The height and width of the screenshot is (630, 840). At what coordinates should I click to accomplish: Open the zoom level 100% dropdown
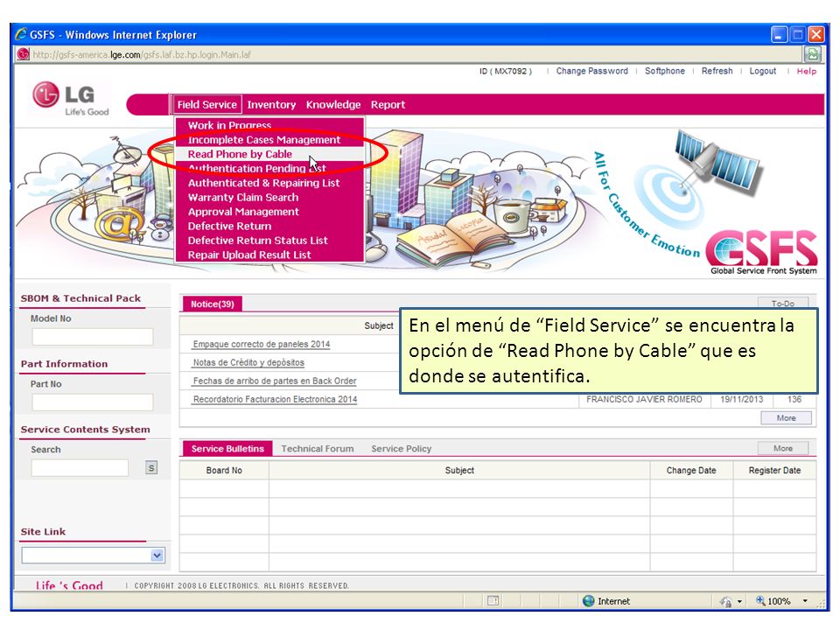805,601
